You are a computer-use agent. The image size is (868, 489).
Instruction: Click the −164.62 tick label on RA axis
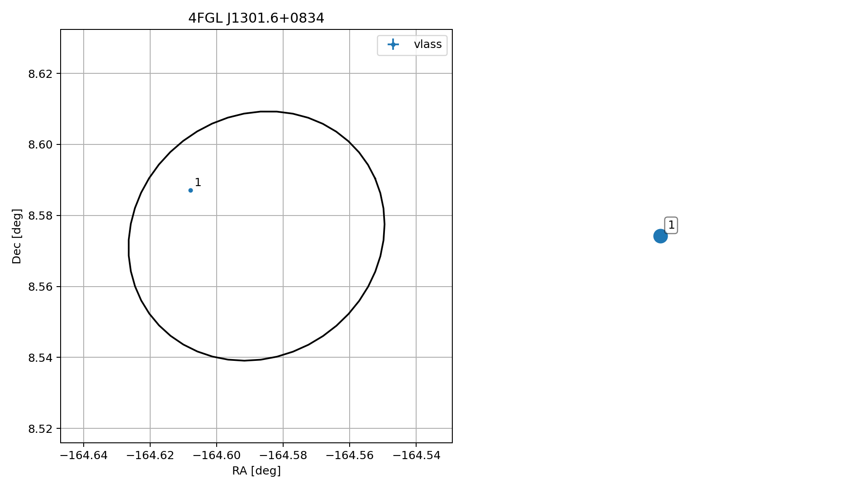coord(150,455)
